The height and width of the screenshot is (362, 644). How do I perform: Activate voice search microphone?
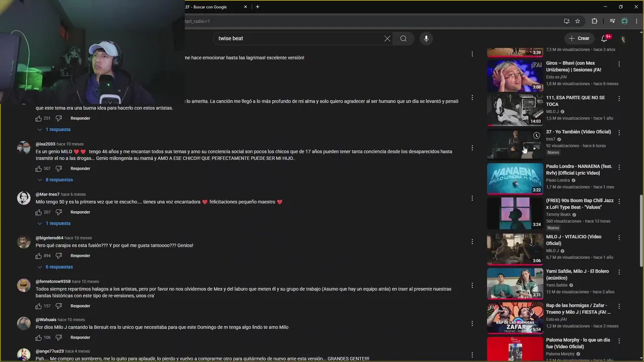pos(426,38)
